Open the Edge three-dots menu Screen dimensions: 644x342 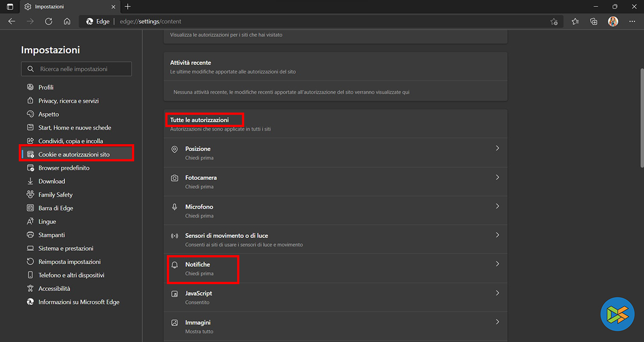tap(632, 21)
